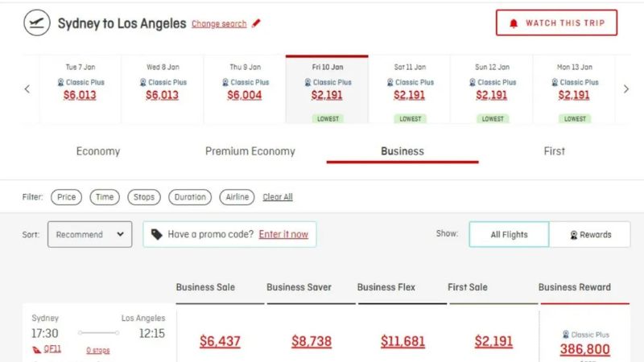
Task: Click the previous dates left arrow
Action: [27, 89]
